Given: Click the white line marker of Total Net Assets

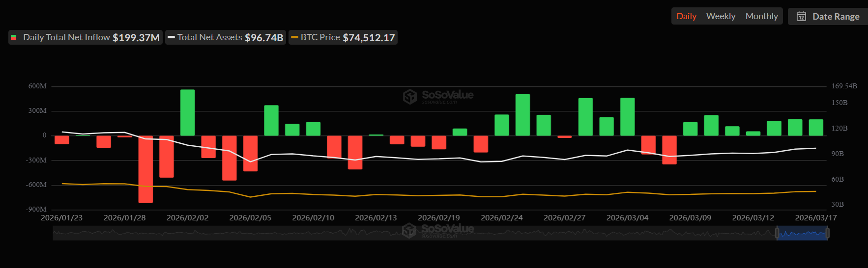Looking at the screenshot, I should pyautogui.click(x=171, y=37).
